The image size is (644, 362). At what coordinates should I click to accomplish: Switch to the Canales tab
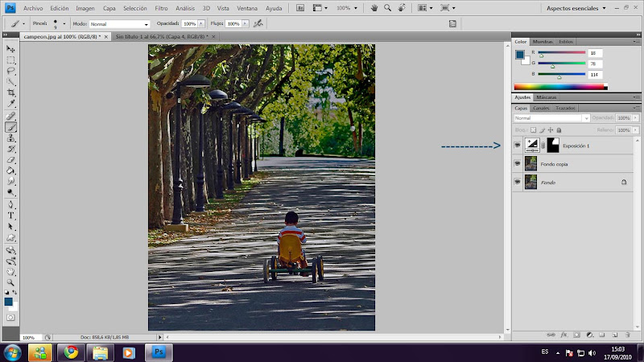coord(541,108)
